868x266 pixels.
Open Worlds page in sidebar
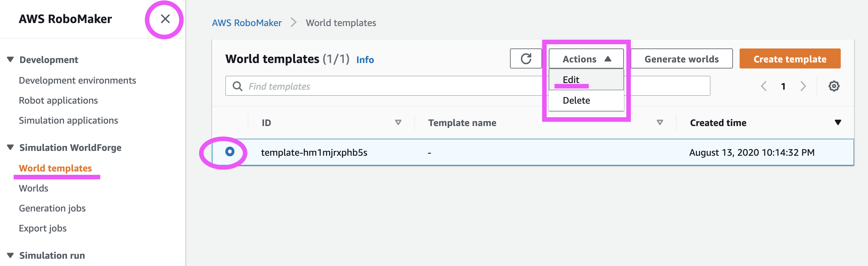tap(33, 188)
